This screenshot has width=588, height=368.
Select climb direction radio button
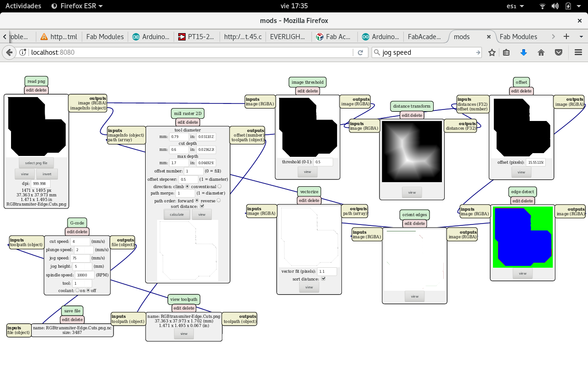187,186
